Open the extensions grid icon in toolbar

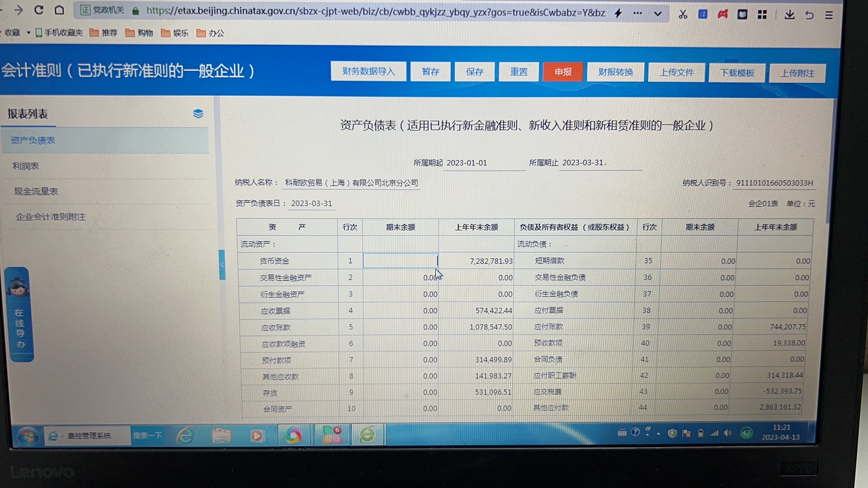762,14
